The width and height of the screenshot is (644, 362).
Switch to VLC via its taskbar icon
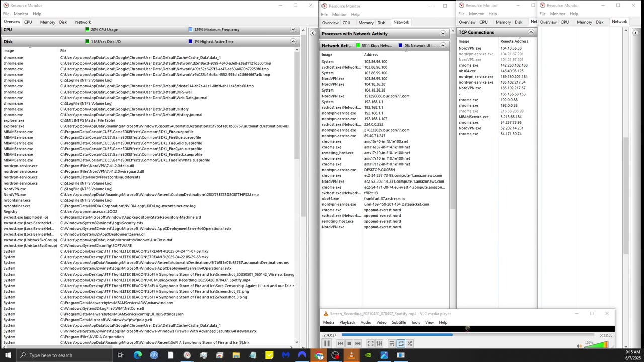[x=351, y=355]
